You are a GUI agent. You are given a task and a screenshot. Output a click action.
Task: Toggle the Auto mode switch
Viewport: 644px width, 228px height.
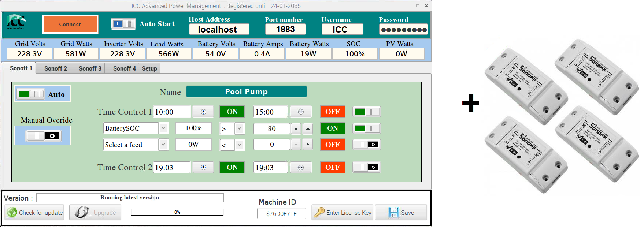31,94
